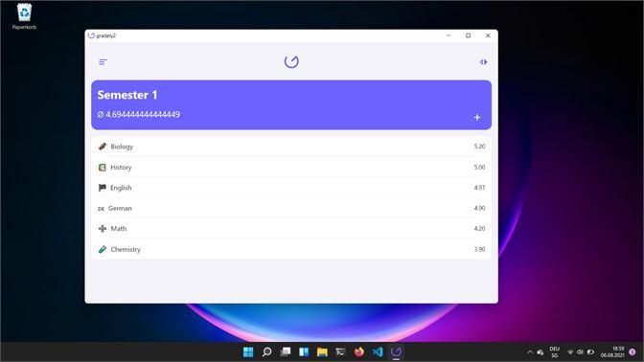The width and height of the screenshot is (644, 362).
Task: Click the gradely taskbar icon
Action: coord(396,351)
